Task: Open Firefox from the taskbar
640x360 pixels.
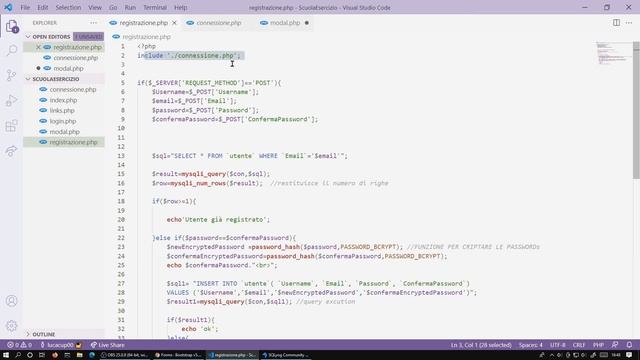Action: pyautogui.click(x=55, y=355)
